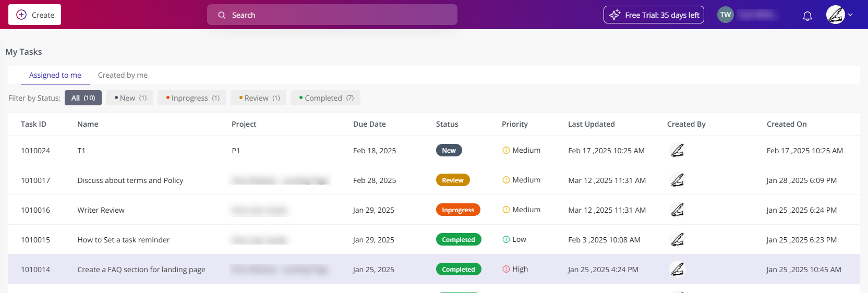The height and width of the screenshot is (293, 868).
Task: Sort by the Status column header
Action: tap(447, 124)
